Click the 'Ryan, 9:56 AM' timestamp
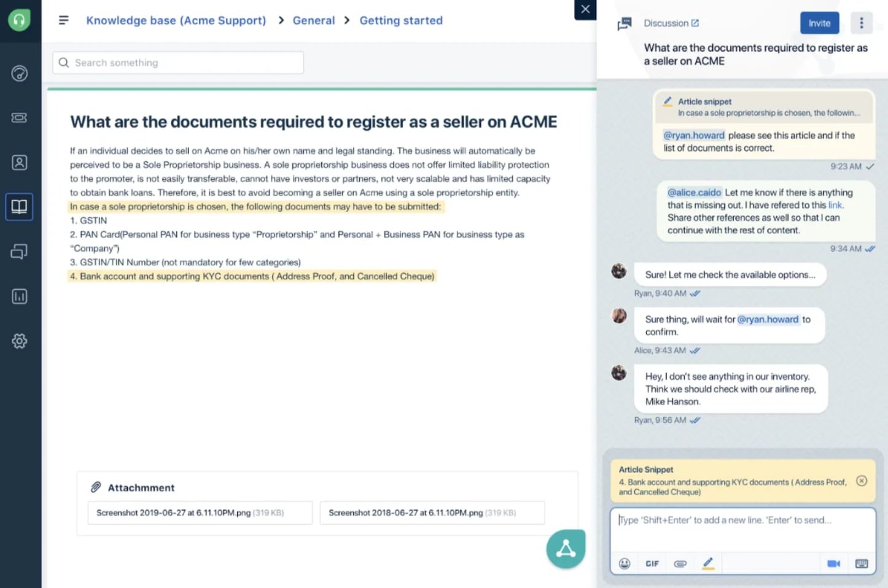Image resolution: width=888 pixels, height=588 pixels. (660, 420)
